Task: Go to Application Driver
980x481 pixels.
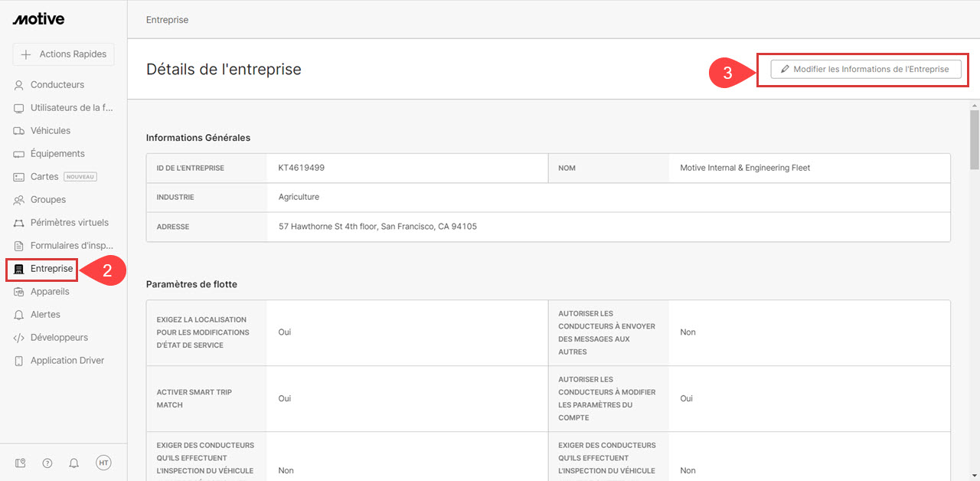Action: pyautogui.click(x=67, y=361)
